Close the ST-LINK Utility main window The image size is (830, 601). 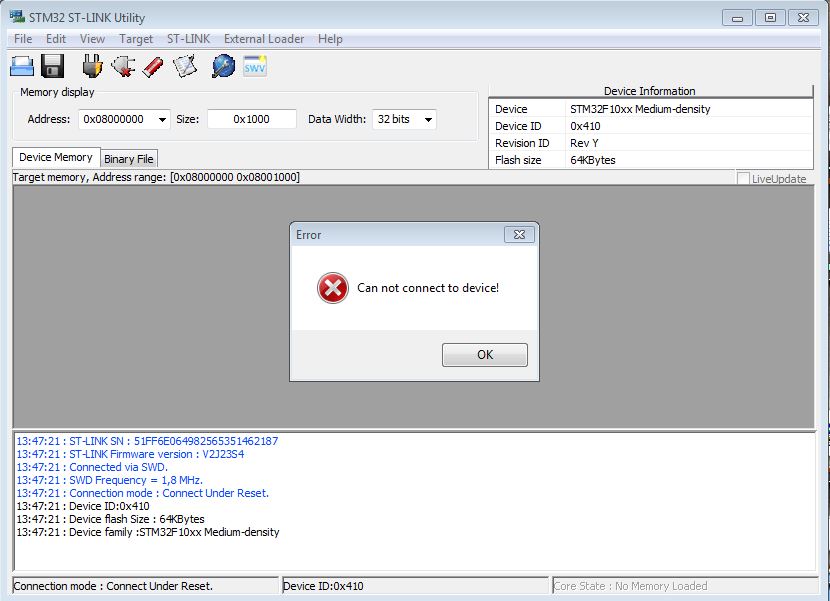(x=804, y=17)
